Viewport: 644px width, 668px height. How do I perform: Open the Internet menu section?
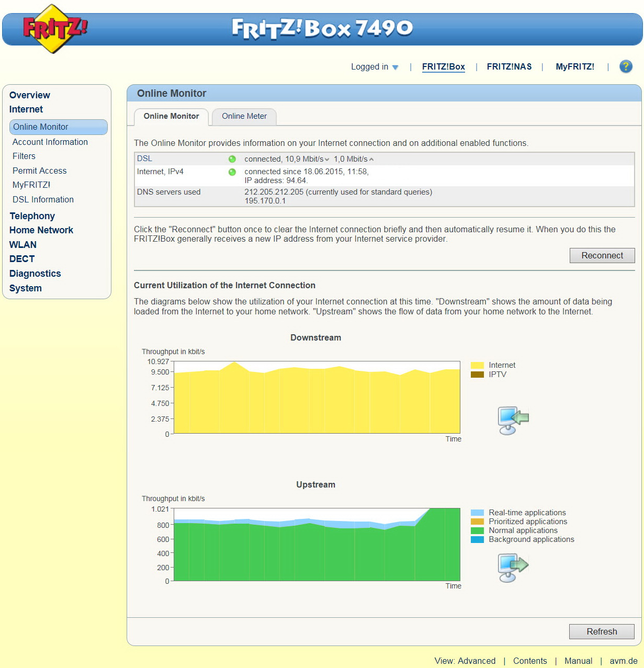tap(26, 109)
